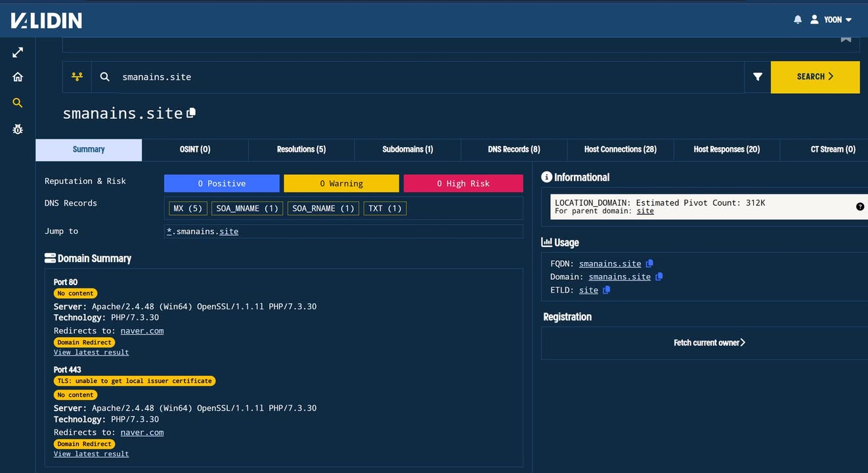Open the Host Connections tab
868x473 pixels.
click(x=620, y=149)
